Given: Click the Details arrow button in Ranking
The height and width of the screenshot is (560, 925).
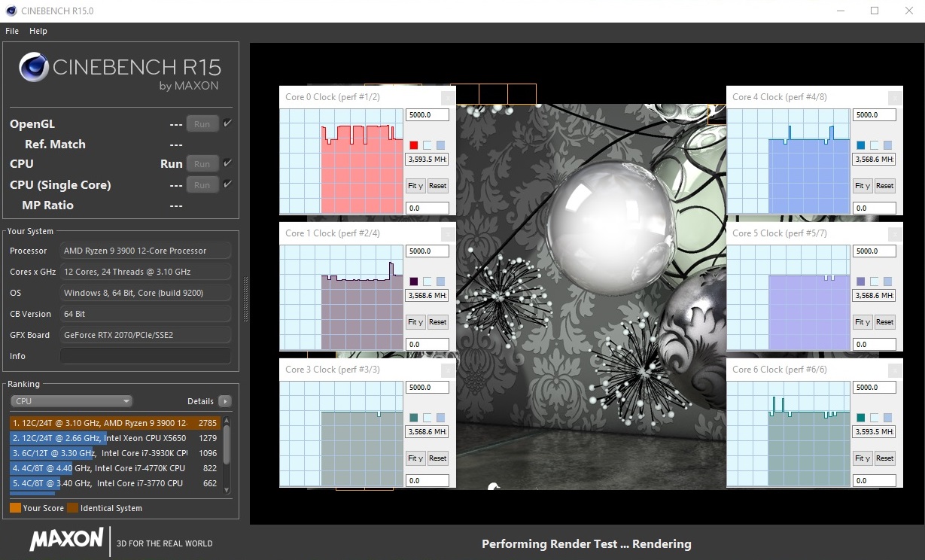Looking at the screenshot, I should pyautogui.click(x=224, y=401).
